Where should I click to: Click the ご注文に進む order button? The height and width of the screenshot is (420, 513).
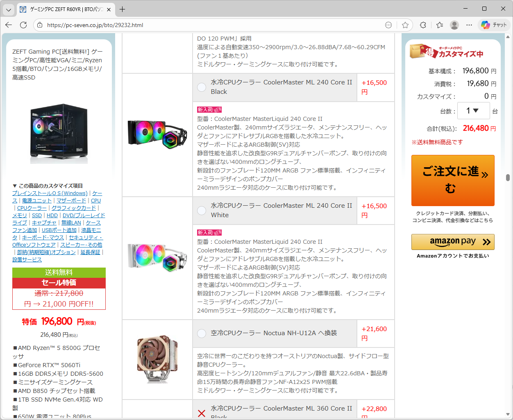(453, 180)
